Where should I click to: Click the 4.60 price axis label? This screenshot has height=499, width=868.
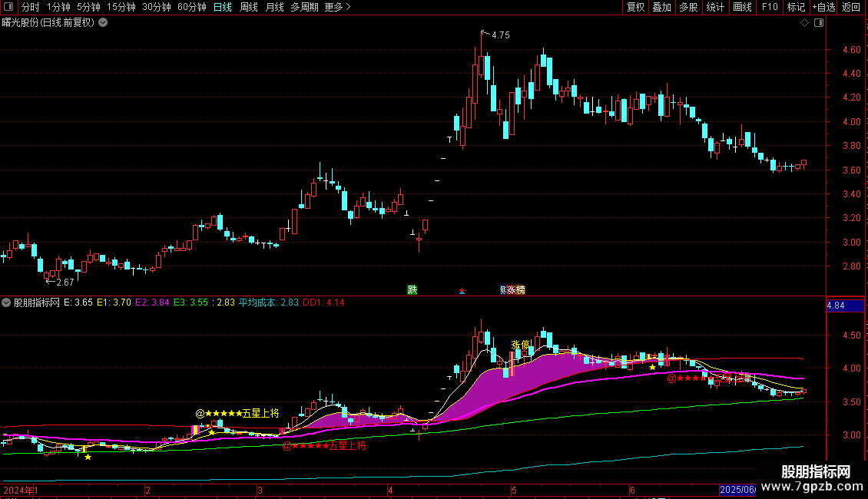tap(851, 50)
